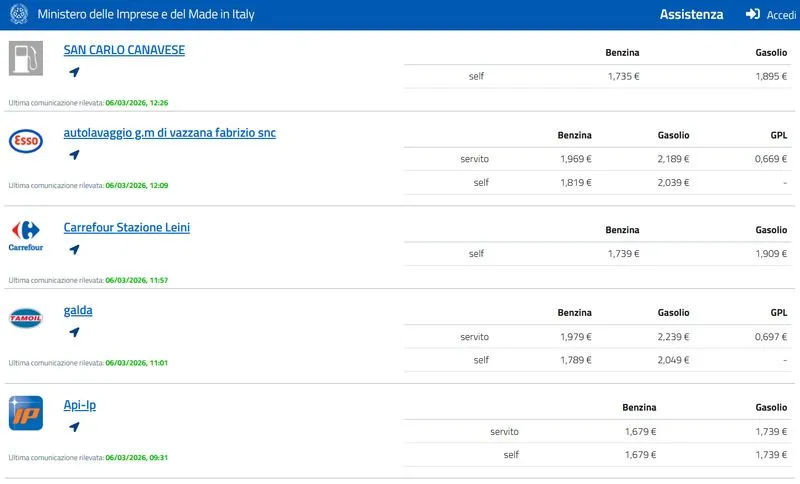Click the Ministero emblem logo in header
Image resolution: width=800 pixels, height=484 pixels.
pyautogui.click(x=19, y=15)
